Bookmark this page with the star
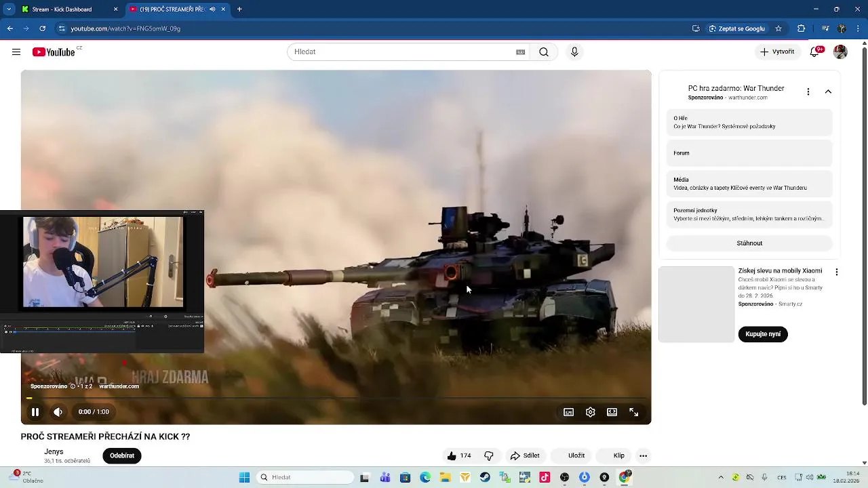 coord(778,28)
